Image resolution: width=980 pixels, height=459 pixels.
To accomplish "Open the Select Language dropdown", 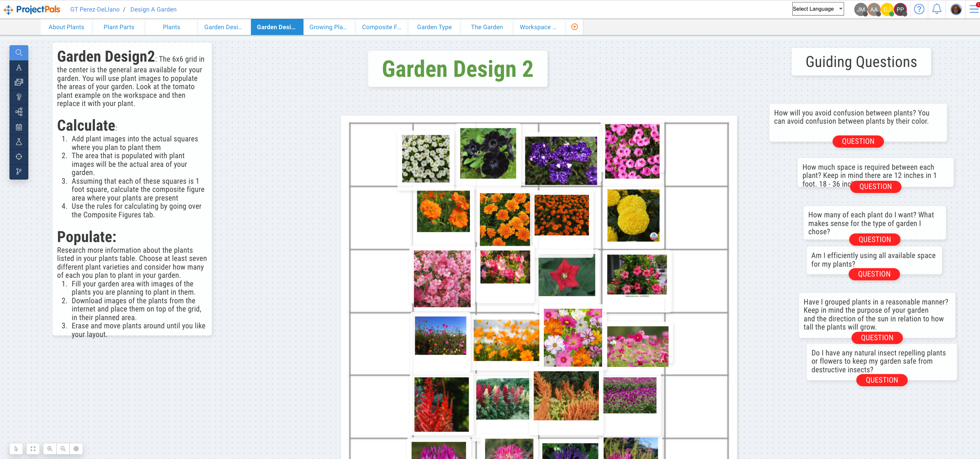I will [817, 9].
